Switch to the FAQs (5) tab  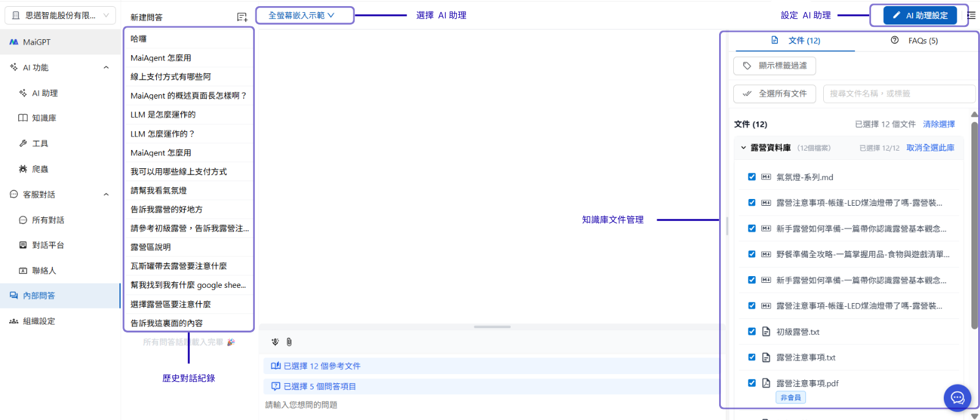tap(914, 40)
